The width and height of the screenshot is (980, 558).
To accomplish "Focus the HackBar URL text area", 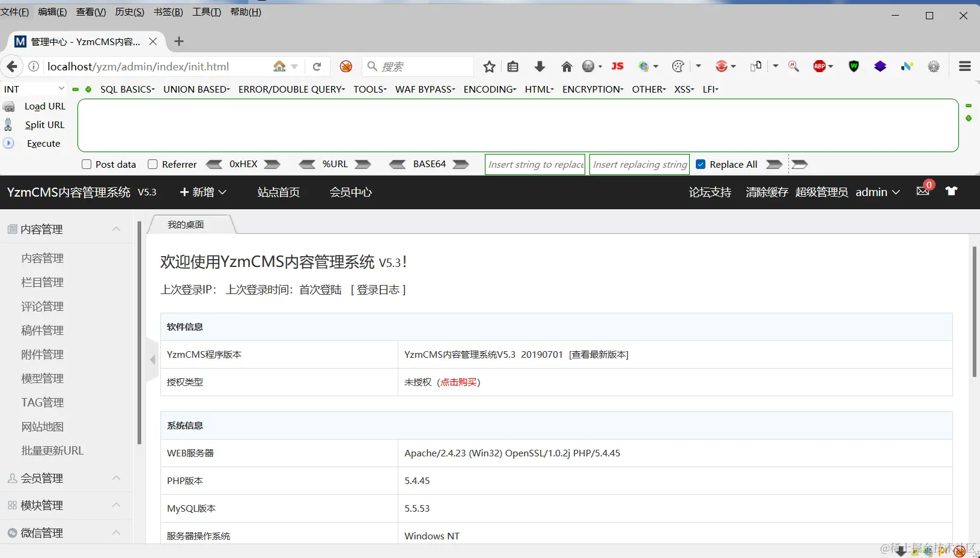I will point(518,125).
